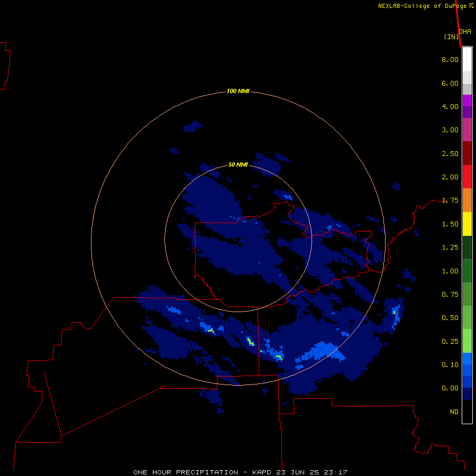Click the [IN] units label

(452, 36)
